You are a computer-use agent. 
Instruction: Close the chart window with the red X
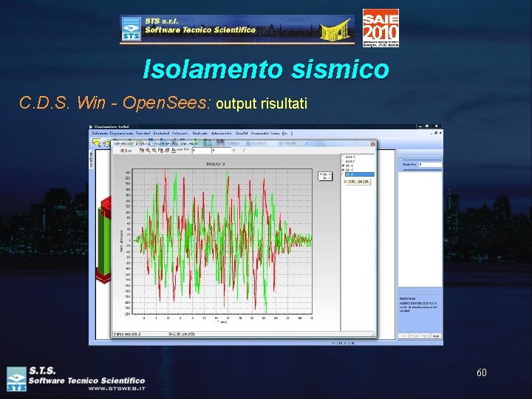coord(373,144)
